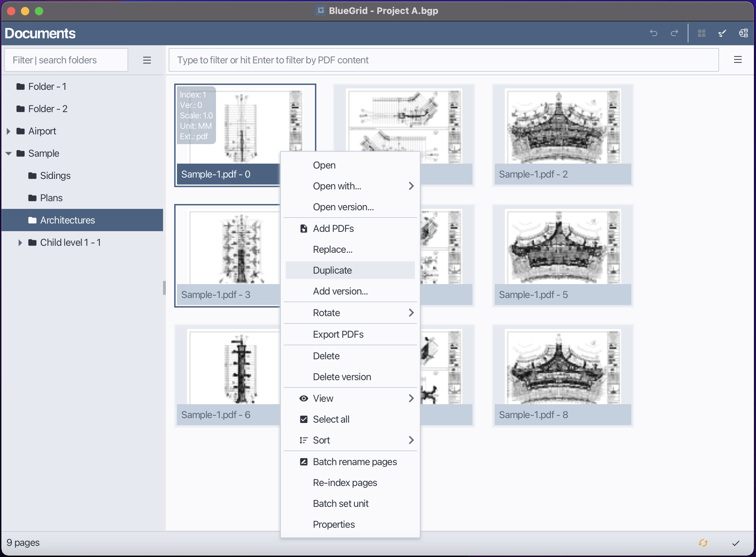Choose Select all checkbox menu entry
Screen dimensions: 756x557
point(331,419)
